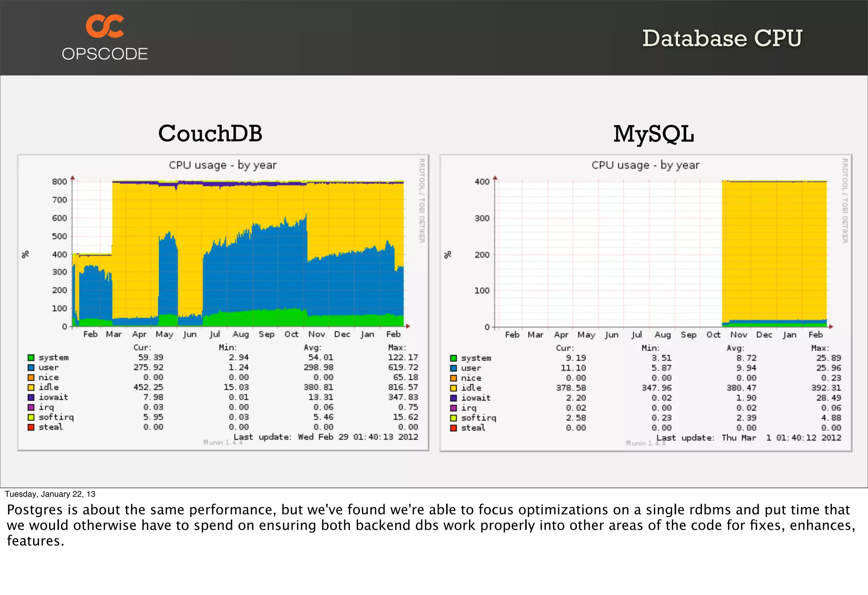Click the MySQL 'Last update: Thu Mar 1' line

pyautogui.click(x=749, y=437)
